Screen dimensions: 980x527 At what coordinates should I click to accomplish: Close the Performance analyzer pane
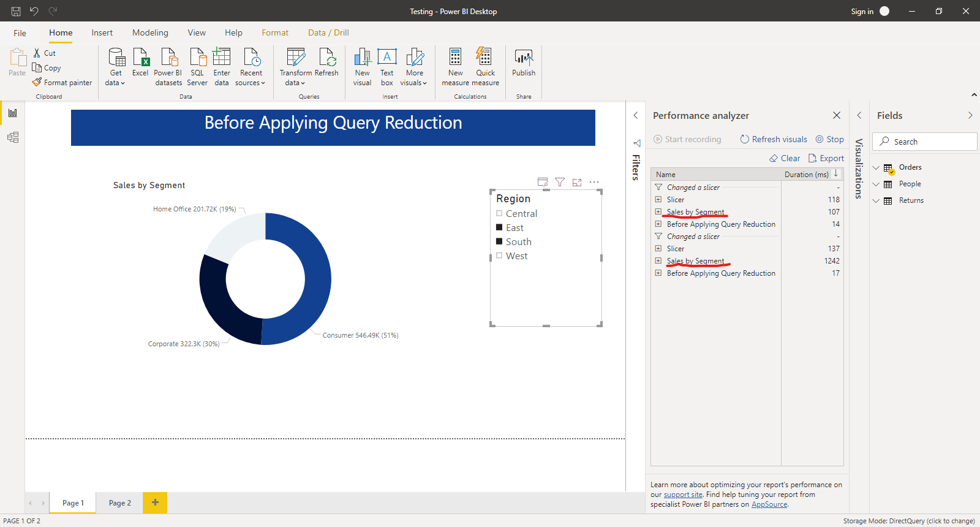(x=837, y=115)
